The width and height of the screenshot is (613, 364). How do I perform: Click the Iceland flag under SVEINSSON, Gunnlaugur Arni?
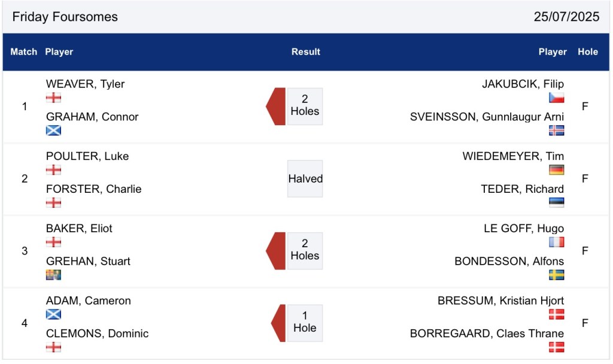556,131
